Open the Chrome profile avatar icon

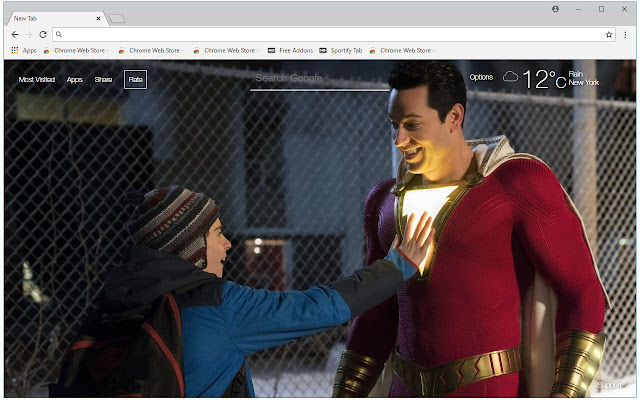point(555,9)
